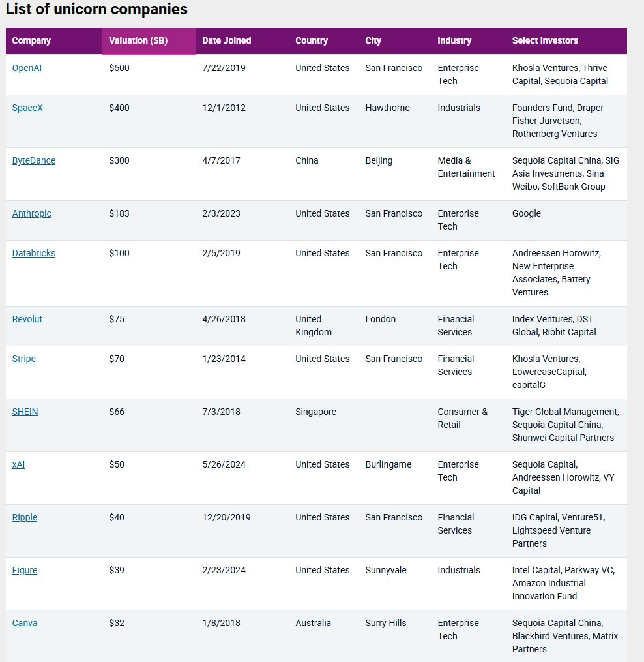This screenshot has width=644, height=662.
Task: Click the SpaceX company link
Action: (x=27, y=108)
